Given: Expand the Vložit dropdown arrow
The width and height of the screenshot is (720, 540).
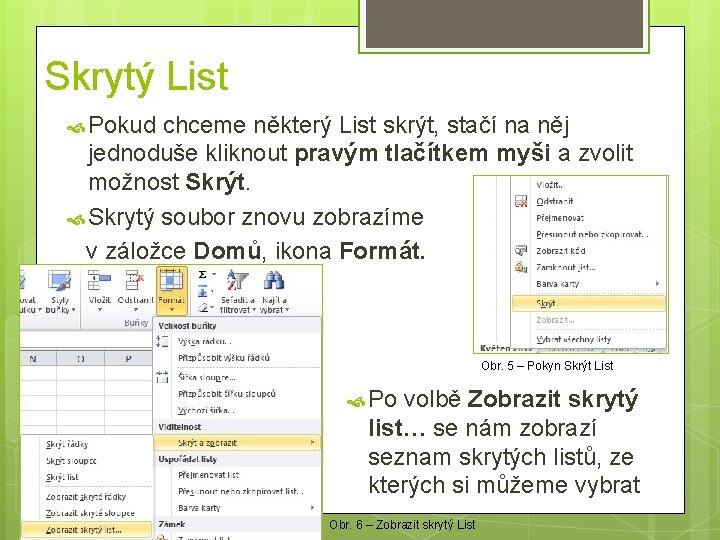Looking at the screenshot, I should pyautogui.click(x=100, y=310).
